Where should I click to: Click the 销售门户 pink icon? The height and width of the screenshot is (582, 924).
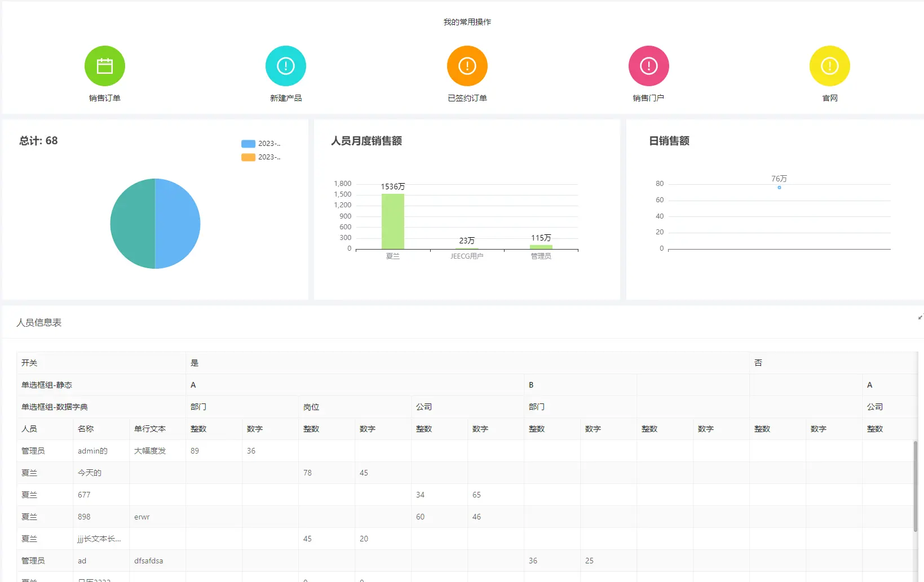[x=649, y=66]
